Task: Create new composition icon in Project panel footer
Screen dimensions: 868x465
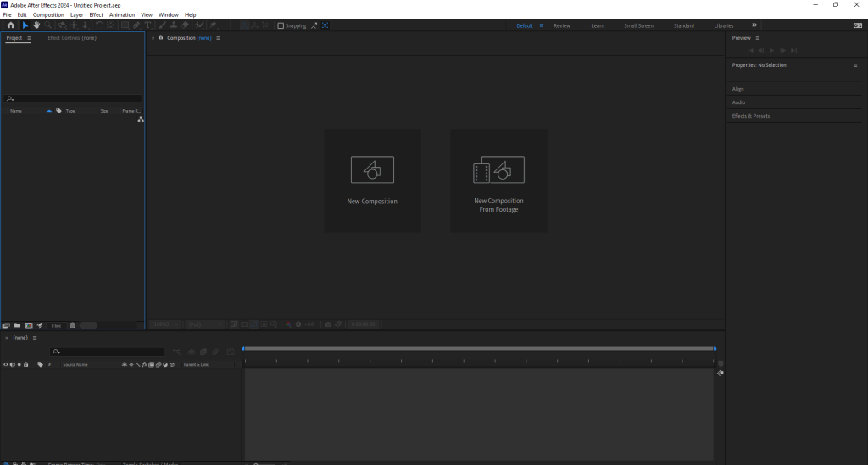Action: [x=28, y=325]
